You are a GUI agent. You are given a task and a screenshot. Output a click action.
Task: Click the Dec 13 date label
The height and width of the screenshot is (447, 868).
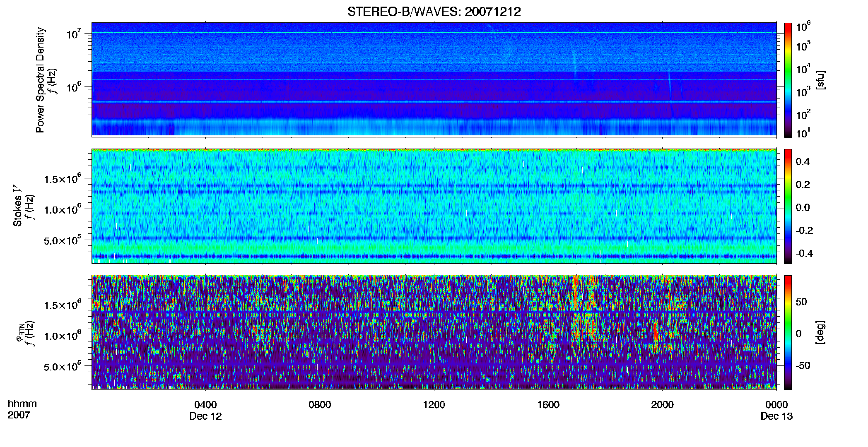(776, 416)
